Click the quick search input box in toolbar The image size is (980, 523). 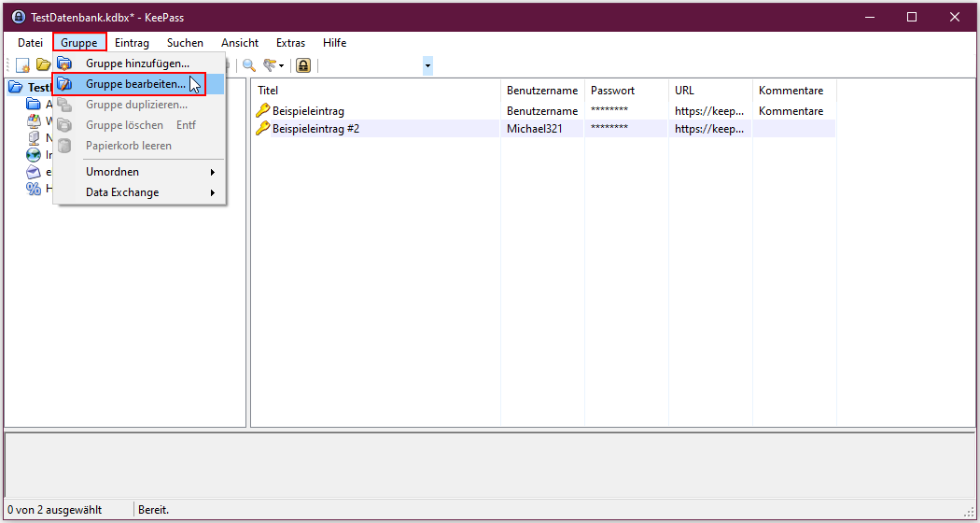(x=372, y=65)
